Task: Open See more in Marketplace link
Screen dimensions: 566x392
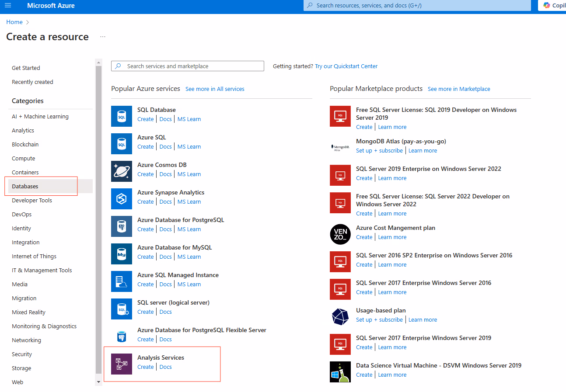Action: coord(459,89)
